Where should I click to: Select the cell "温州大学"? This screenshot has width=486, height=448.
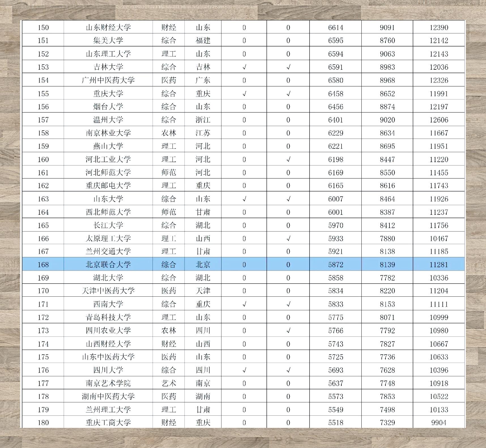coord(108,120)
